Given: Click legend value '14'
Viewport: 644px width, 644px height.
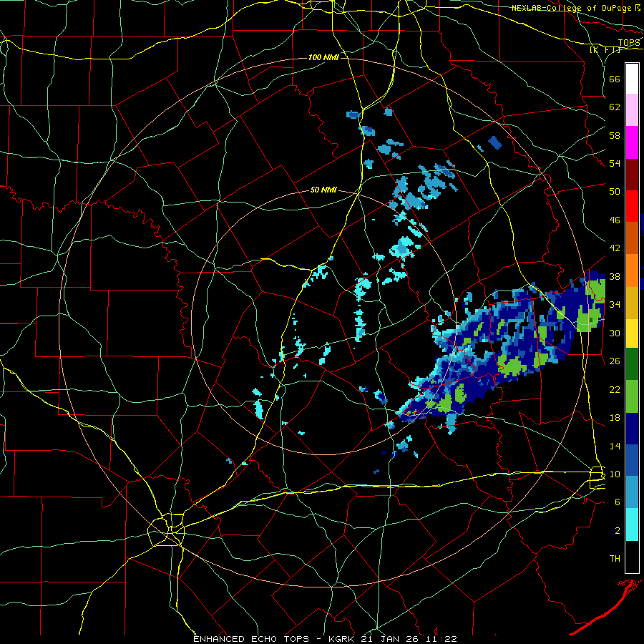Looking at the screenshot, I should 615,446.
